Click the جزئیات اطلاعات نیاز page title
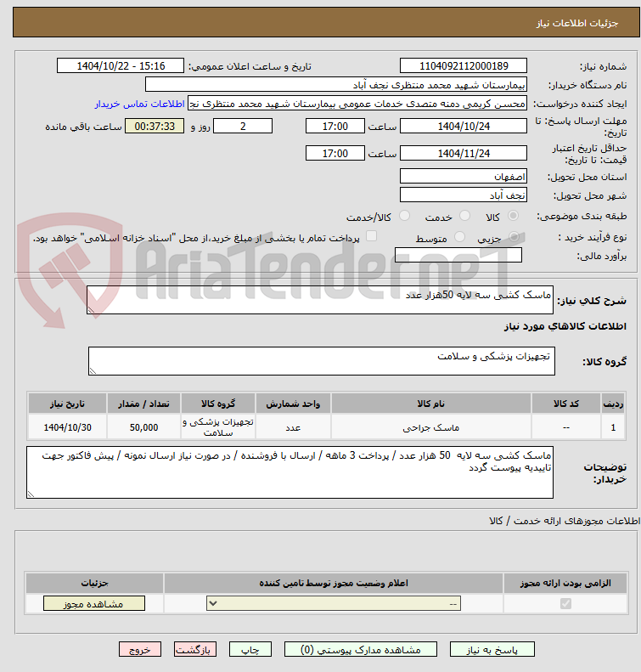 (x=577, y=23)
